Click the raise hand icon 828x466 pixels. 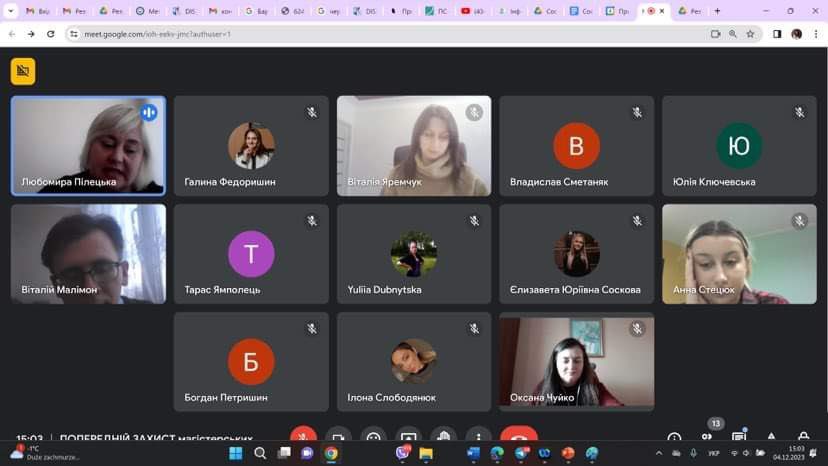coord(443,438)
